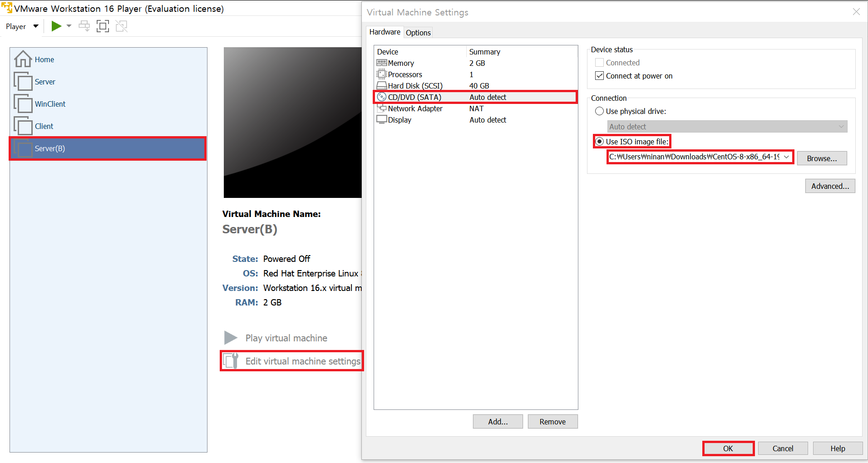Click the Help button
This screenshot has height=463, width=868.
[x=838, y=448]
